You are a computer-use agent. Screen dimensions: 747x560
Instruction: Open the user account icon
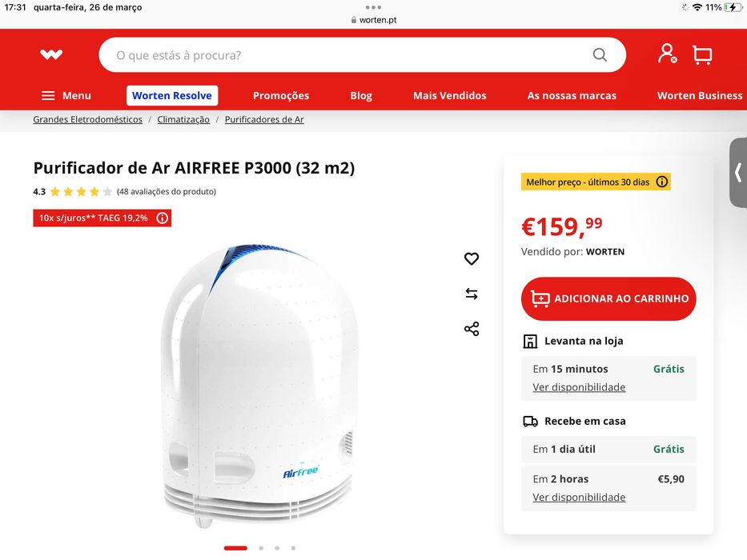point(667,54)
